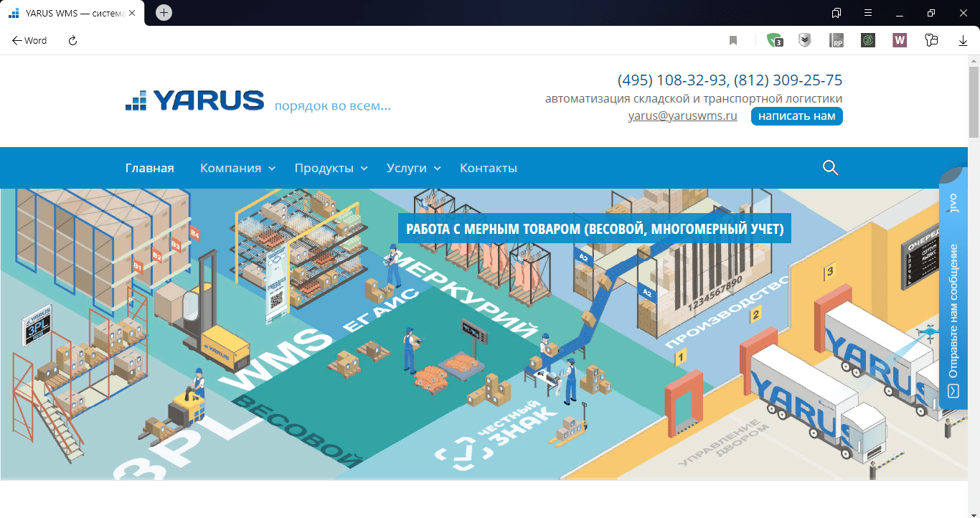Open the green spiral extension icon
The image size is (980, 518).
pos(868,41)
